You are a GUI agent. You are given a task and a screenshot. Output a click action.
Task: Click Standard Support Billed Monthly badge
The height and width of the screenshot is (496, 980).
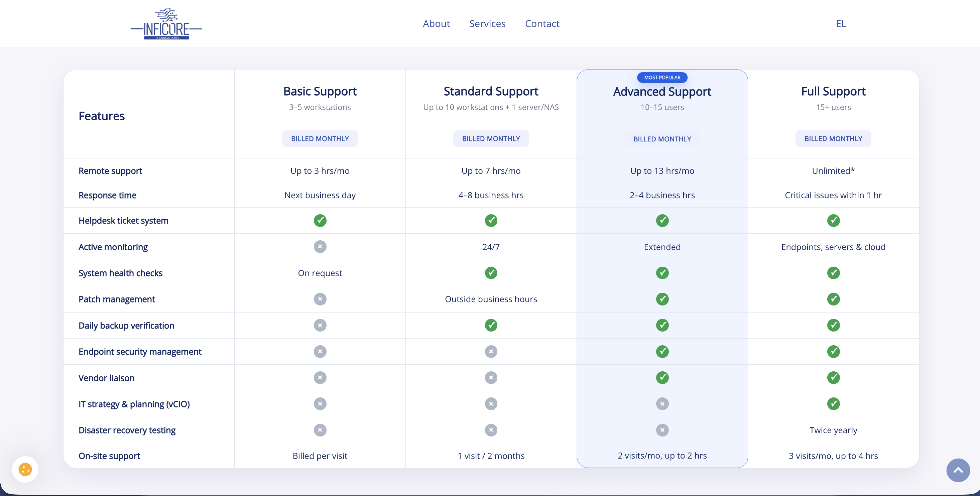pyautogui.click(x=491, y=139)
